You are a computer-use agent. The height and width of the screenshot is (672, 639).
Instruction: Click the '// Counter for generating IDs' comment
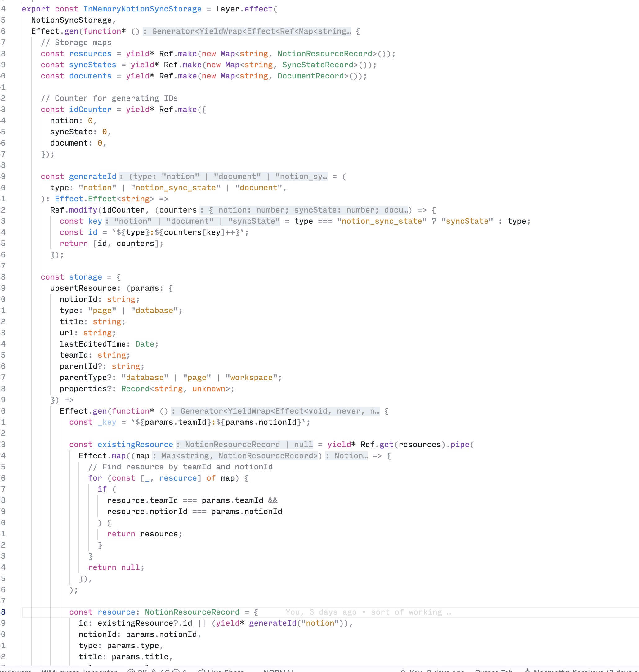pos(109,98)
